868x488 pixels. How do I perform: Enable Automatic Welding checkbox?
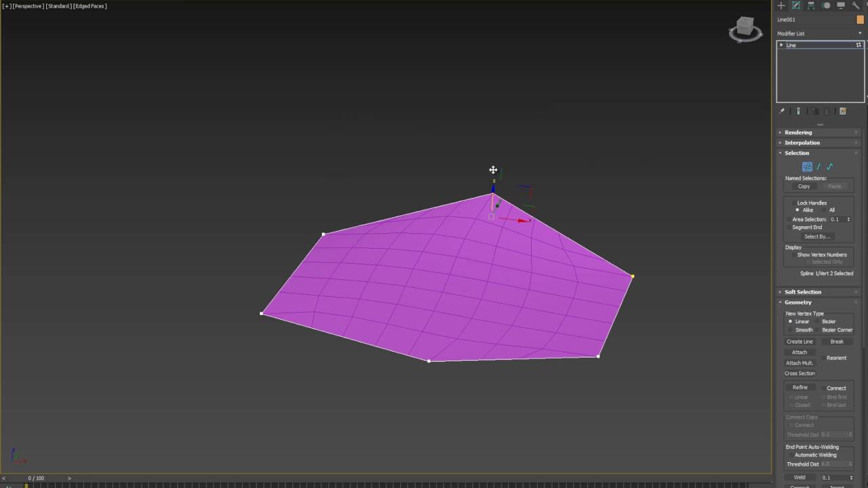pos(791,455)
